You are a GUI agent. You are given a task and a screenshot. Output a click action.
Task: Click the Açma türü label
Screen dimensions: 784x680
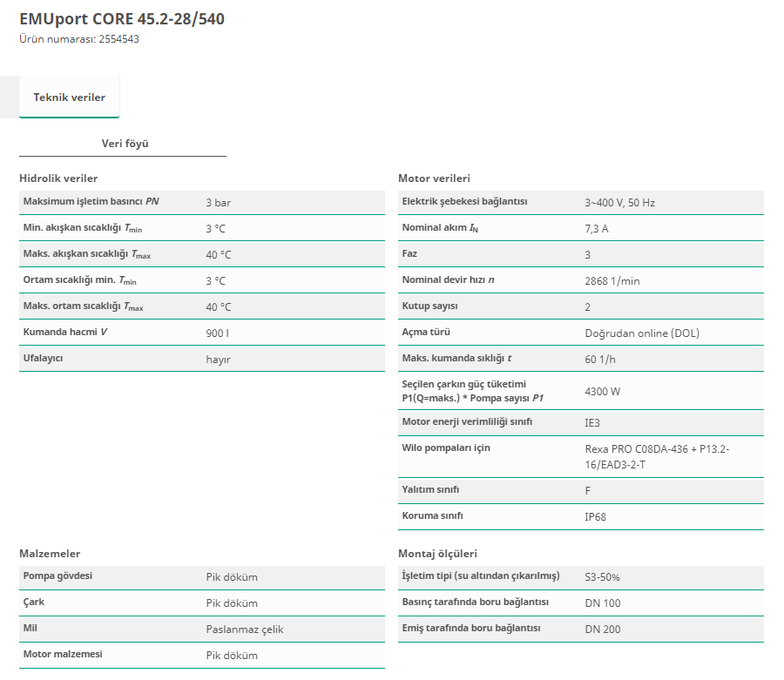click(x=426, y=332)
